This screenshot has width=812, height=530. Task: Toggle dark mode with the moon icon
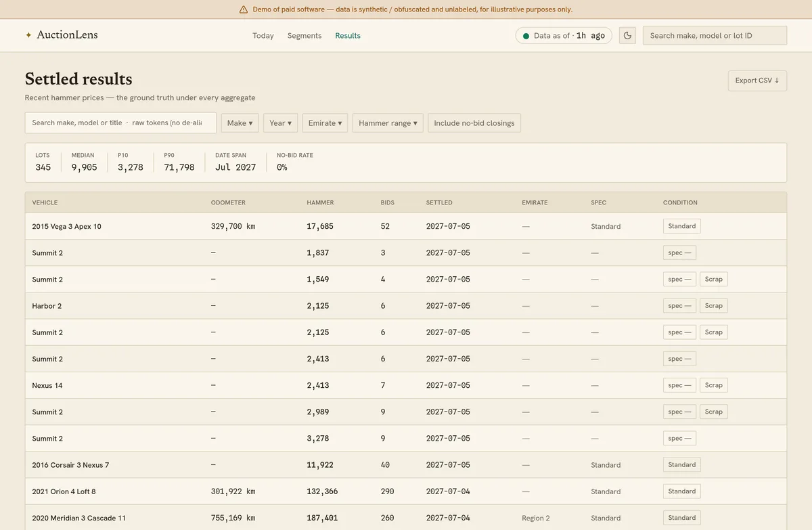(627, 35)
